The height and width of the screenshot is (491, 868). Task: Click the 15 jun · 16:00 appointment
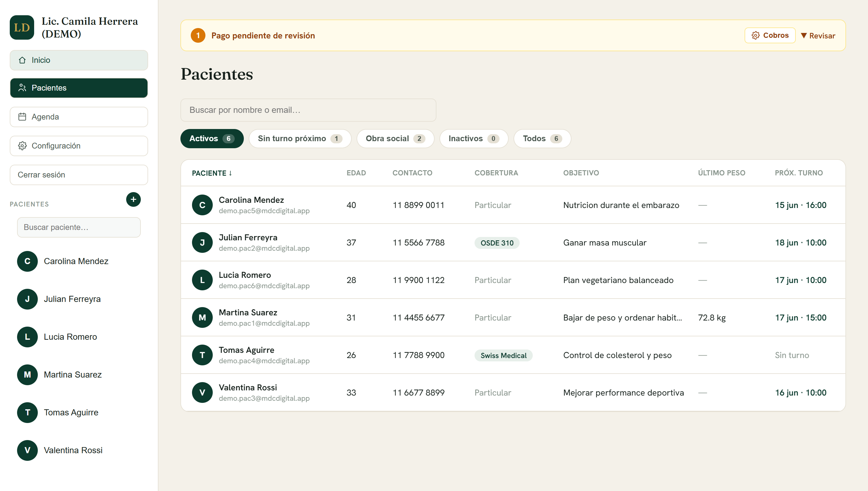pos(801,205)
